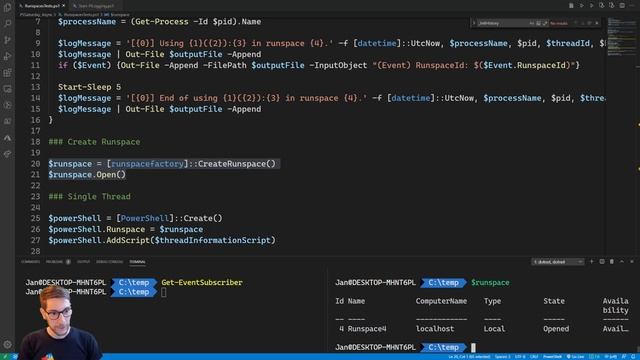Select PowerShell language mode in status bar
This screenshot has width=640, height=360.
coord(552,357)
